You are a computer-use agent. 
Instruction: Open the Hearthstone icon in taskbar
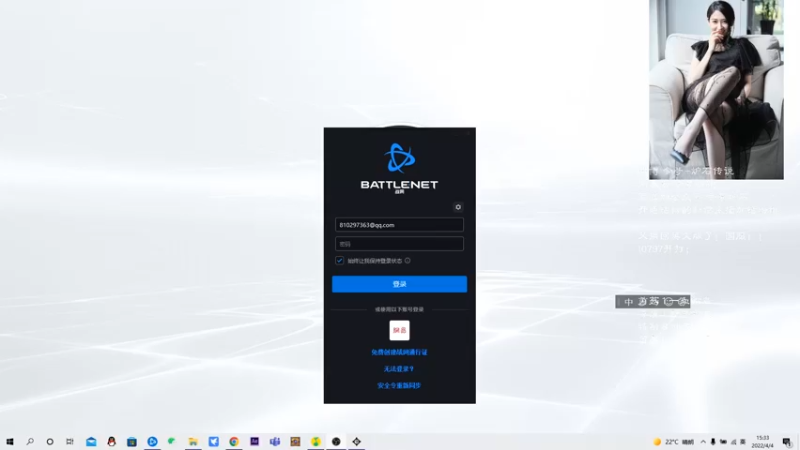[295, 441]
